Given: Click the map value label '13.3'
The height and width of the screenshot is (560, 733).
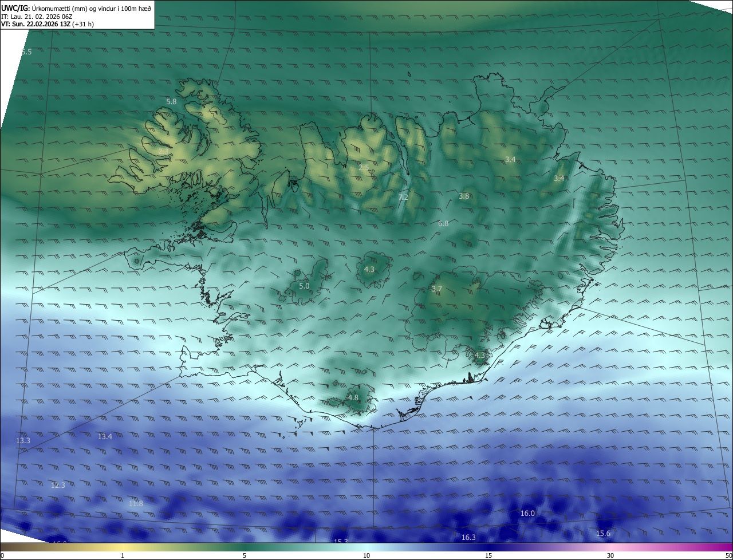Looking at the screenshot, I should (23, 440).
